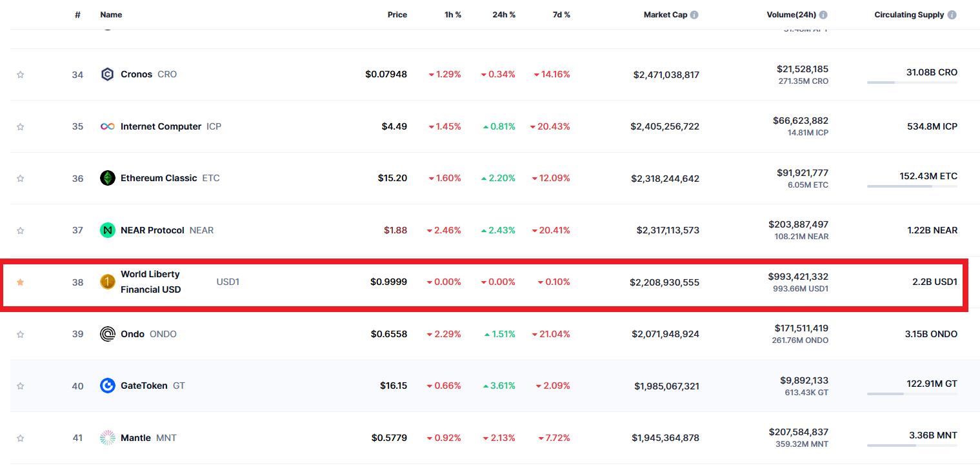Click GateToken volume $9,892,133
The width and height of the screenshot is (980, 470).
point(805,380)
